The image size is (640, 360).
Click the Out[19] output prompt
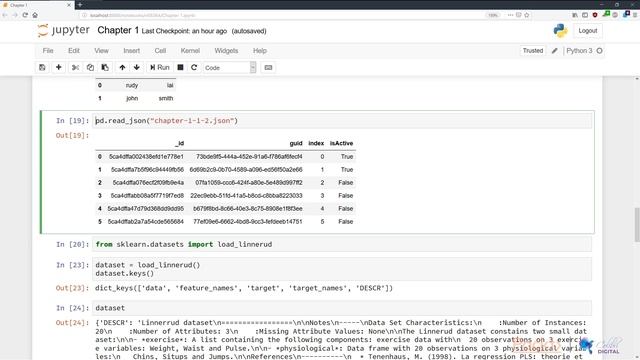pyautogui.click(x=72, y=136)
